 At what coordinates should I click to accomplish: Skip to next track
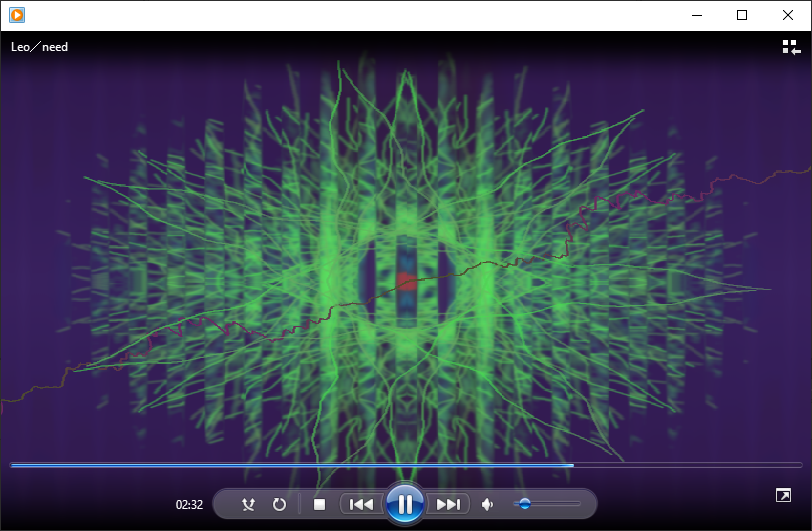pyautogui.click(x=448, y=504)
